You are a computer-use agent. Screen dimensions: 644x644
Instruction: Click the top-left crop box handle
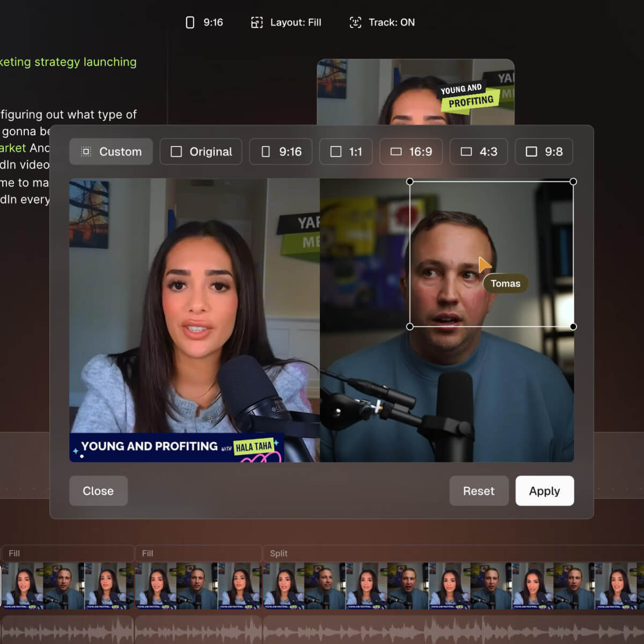pyautogui.click(x=410, y=182)
